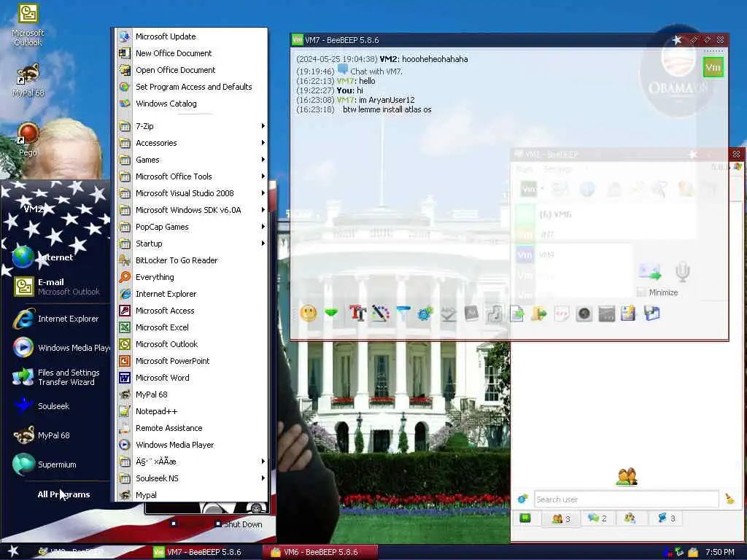747x560 pixels.
Task: Switch to the network tab showing 3
Action: tap(666, 518)
